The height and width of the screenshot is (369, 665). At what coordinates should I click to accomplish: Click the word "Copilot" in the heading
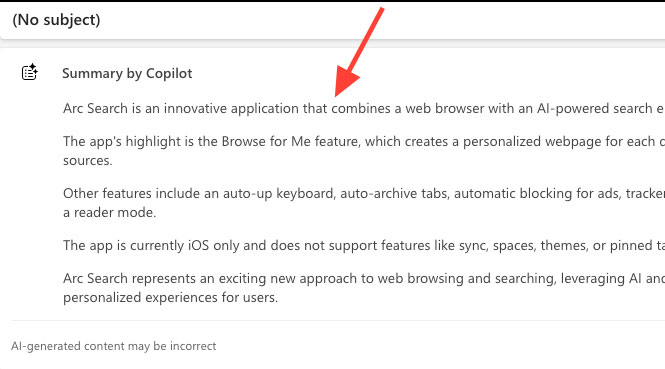169,73
